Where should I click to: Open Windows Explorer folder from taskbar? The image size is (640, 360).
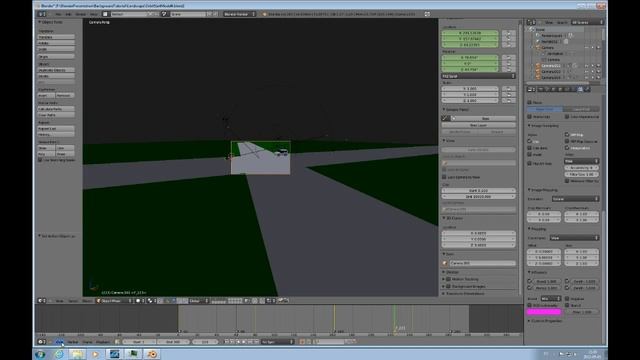(77, 354)
